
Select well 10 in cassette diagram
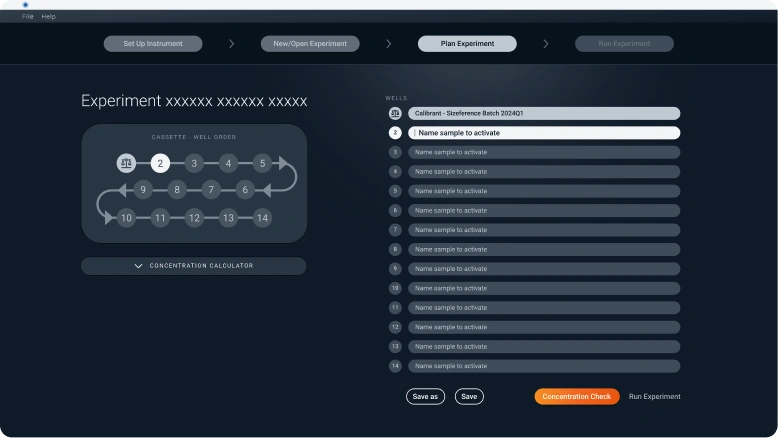pyautogui.click(x=126, y=218)
